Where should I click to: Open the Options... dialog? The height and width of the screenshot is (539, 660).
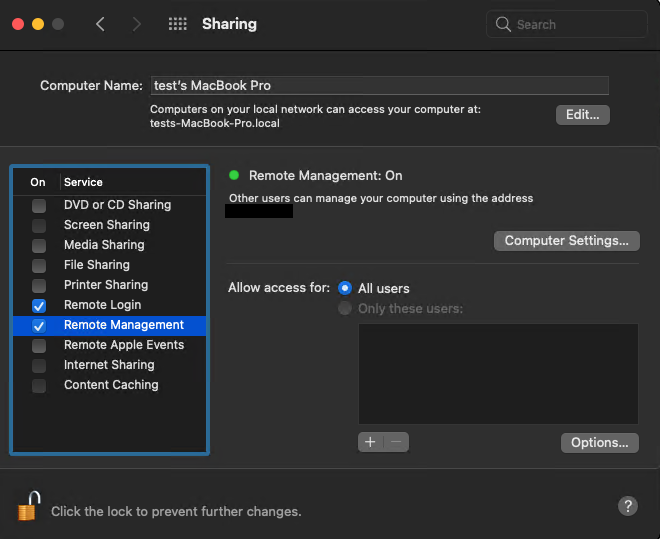pyautogui.click(x=599, y=443)
